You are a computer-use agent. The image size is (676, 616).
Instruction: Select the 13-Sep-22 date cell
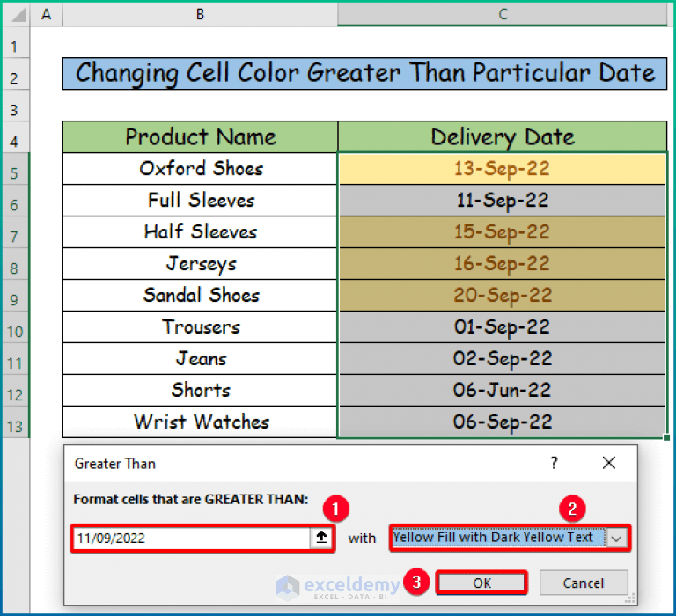point(503,169)
